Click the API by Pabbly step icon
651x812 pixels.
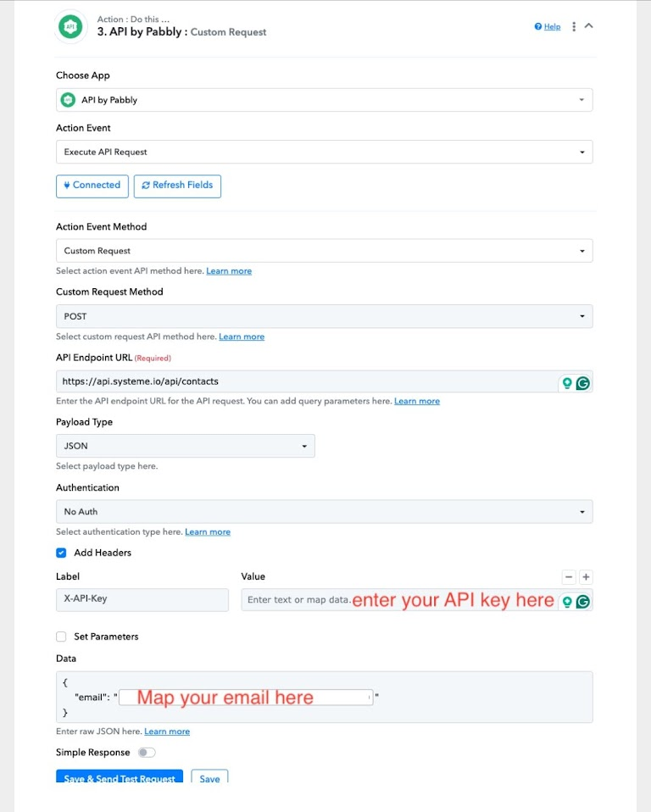click(x=70, y=26)
